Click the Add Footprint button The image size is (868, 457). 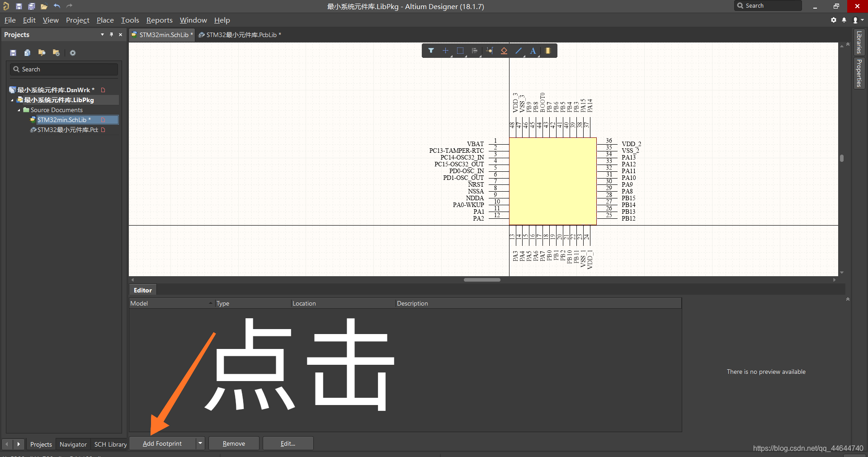(162, 443)
